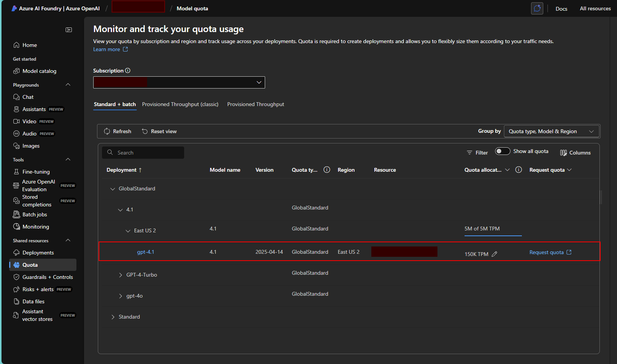Click the Assistants playground icon
This screenshot has width=617, height=364.
pos(16,109)
